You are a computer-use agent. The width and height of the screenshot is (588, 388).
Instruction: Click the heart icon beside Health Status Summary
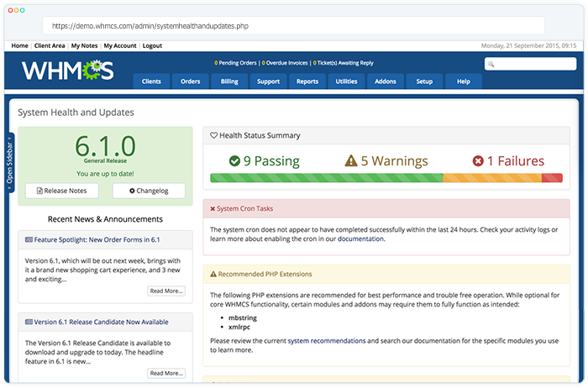click(213, 135)
